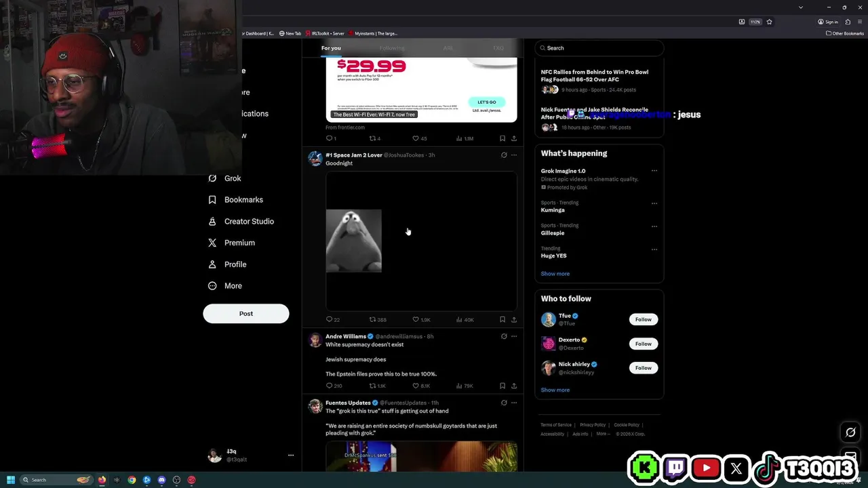Open the Terms of Service link
868x488 pixels.
point(556,425)
